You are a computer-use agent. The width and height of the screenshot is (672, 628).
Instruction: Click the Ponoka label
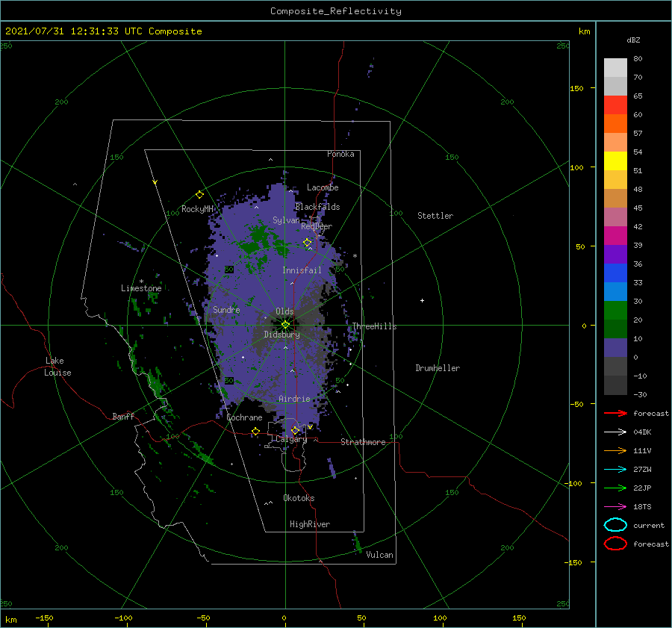click(x=340, y=154)
